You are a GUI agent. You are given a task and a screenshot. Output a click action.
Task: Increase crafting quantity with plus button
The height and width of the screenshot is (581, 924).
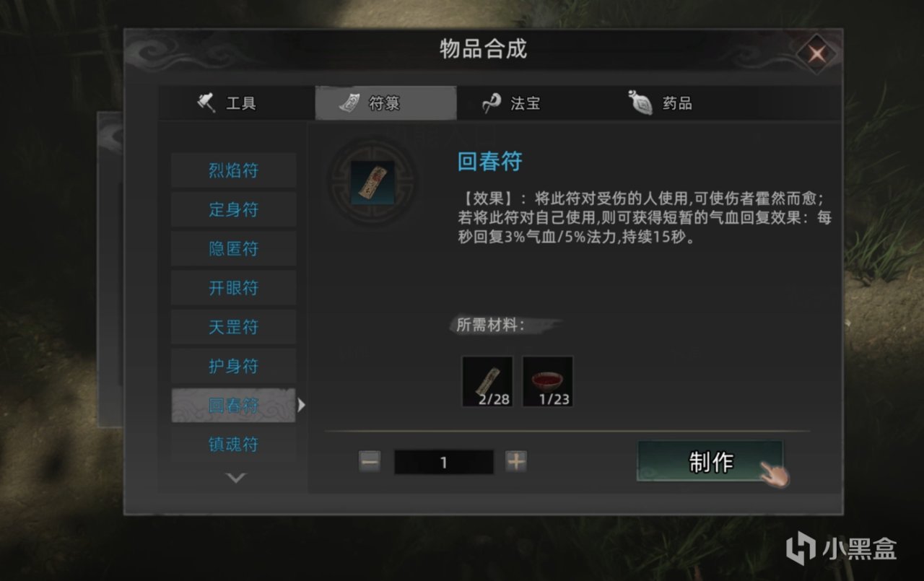[516, 462]
